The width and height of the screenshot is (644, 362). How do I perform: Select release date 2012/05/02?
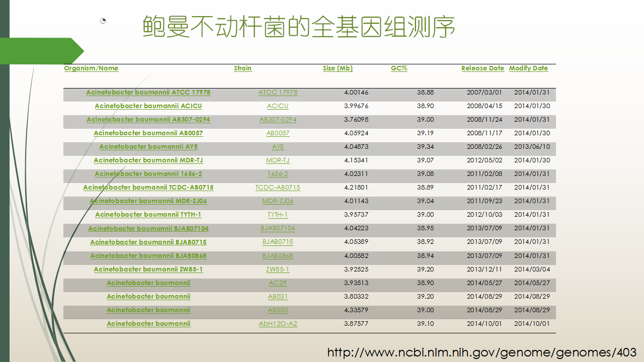(485, 160)
